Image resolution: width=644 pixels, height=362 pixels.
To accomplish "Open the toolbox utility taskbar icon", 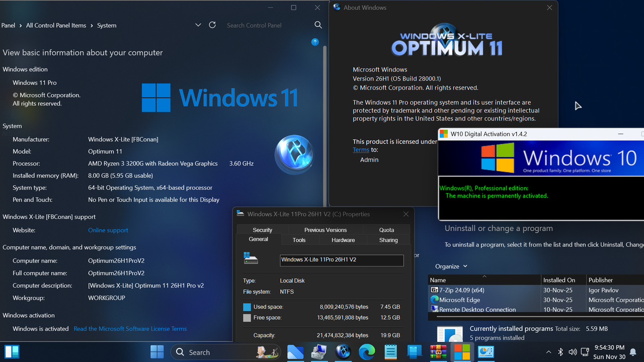I will 319,352.
